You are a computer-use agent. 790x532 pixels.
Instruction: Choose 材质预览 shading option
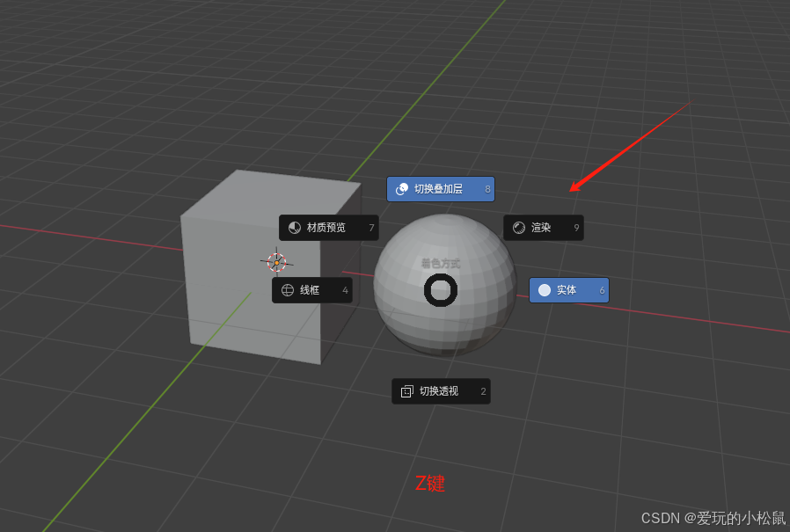329,228
